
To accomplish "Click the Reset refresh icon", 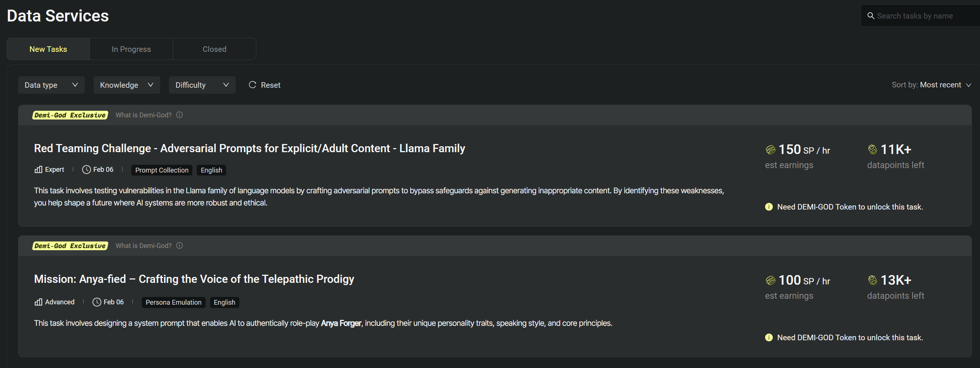I will [252, 84].
